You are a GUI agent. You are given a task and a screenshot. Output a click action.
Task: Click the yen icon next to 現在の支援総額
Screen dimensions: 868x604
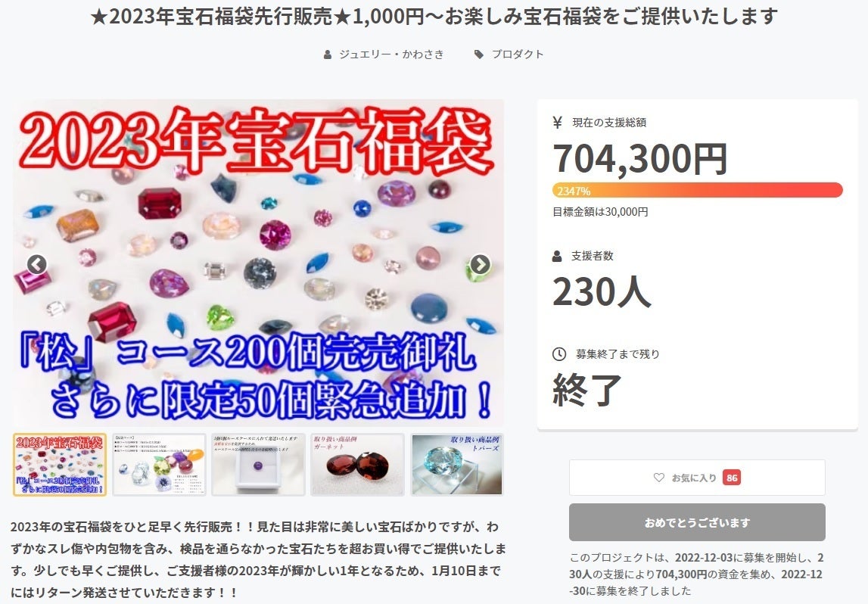tap(558, 123)
